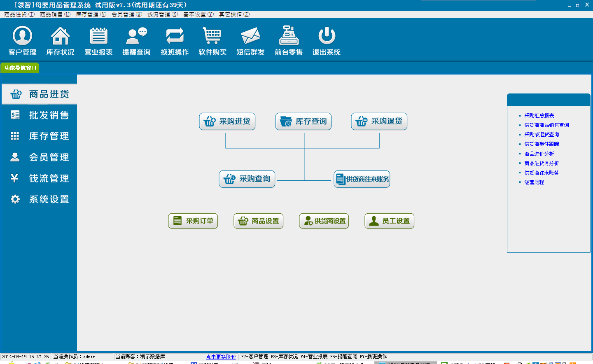The width and height of the screenshot is (593, 364).
Task: Open the 供货商设置 button
Action: coord(324,221)
